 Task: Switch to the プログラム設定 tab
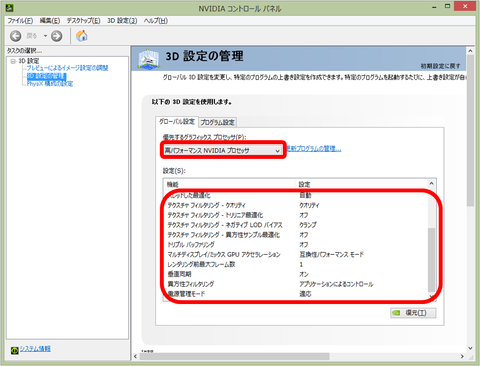click(218, 122)
